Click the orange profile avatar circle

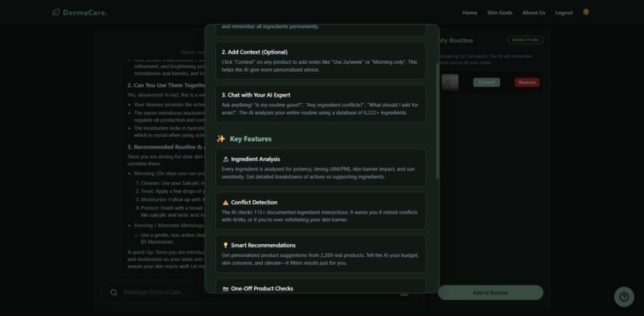pyautogui.click(x=586, y=12)
